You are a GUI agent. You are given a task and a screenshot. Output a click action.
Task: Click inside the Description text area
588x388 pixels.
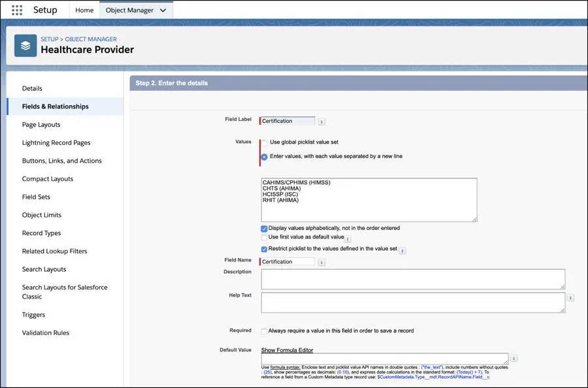coord(412,278)
